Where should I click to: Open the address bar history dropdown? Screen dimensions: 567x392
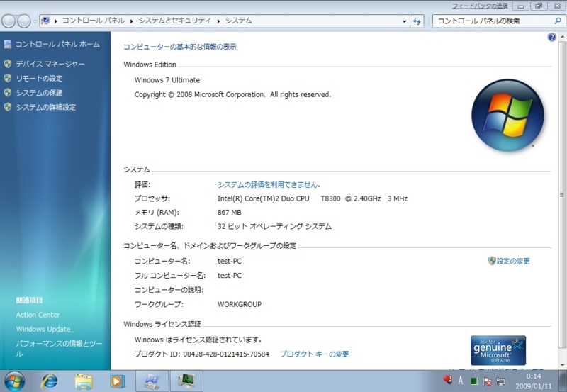[x=404, y=21]
